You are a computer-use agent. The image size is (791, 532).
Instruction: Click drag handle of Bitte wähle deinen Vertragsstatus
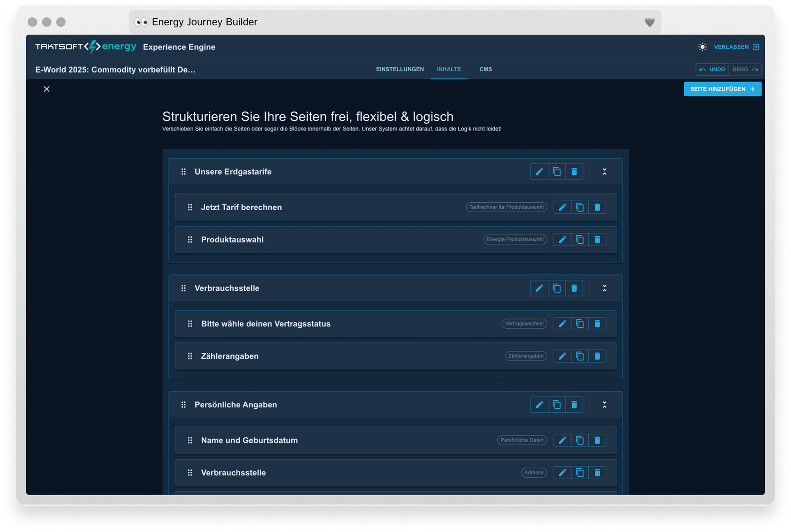190,324
